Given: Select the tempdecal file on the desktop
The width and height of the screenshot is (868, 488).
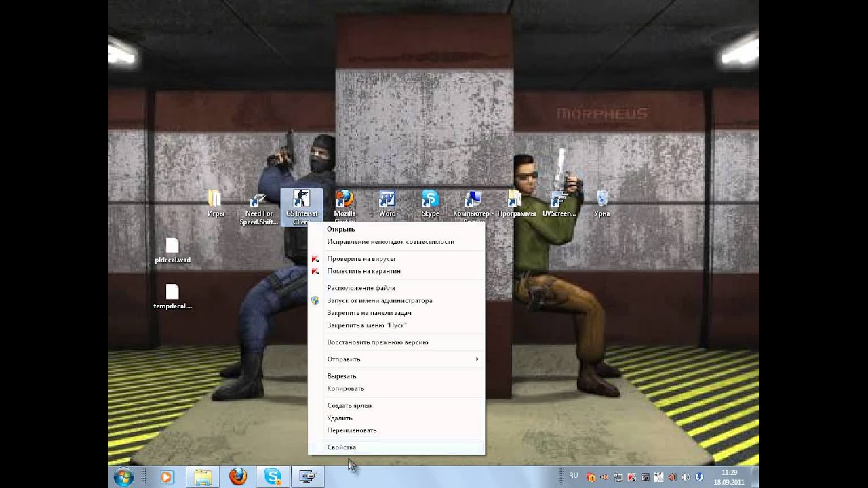Looking at the screenshot, I should click(172, 297).
